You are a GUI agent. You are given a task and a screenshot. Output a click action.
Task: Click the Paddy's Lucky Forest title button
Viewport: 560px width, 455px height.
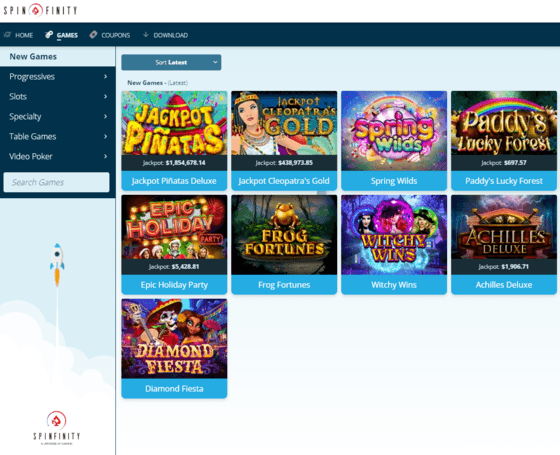[504, 181]
